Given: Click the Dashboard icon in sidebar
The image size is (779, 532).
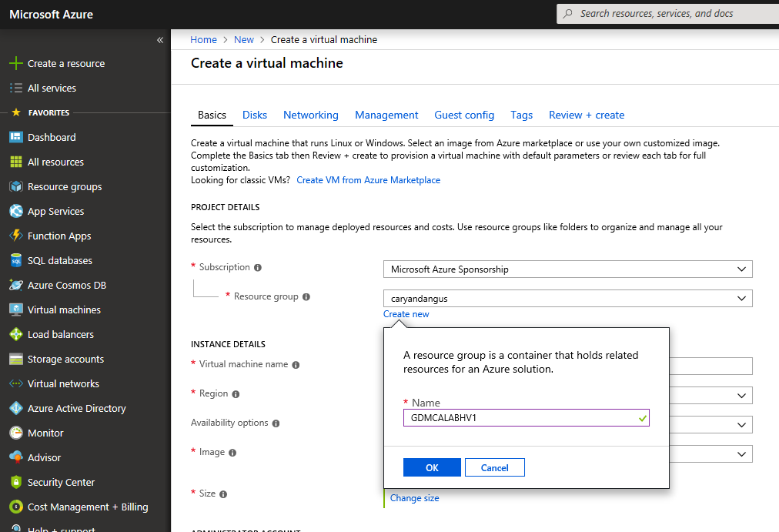Looking at the screenshot, I should (16, 137).
